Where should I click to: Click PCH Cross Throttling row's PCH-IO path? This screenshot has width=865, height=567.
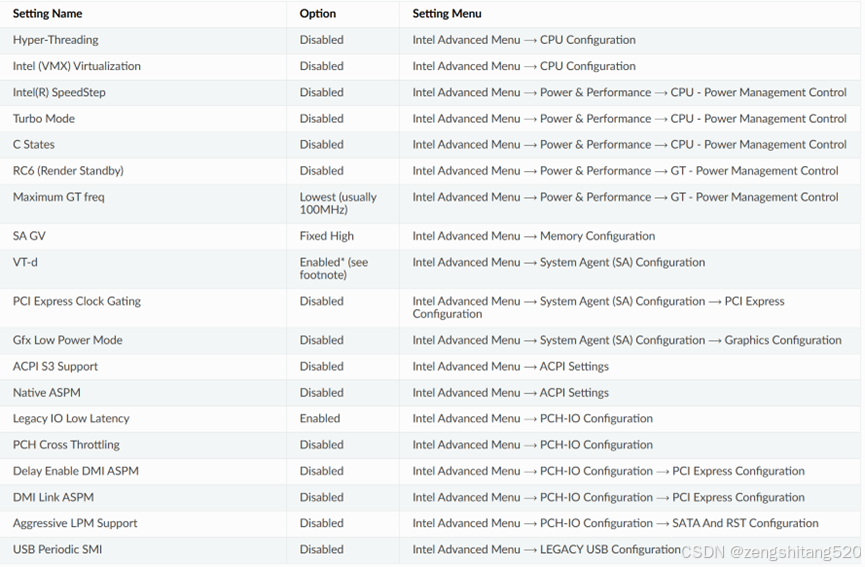point(533,445)
